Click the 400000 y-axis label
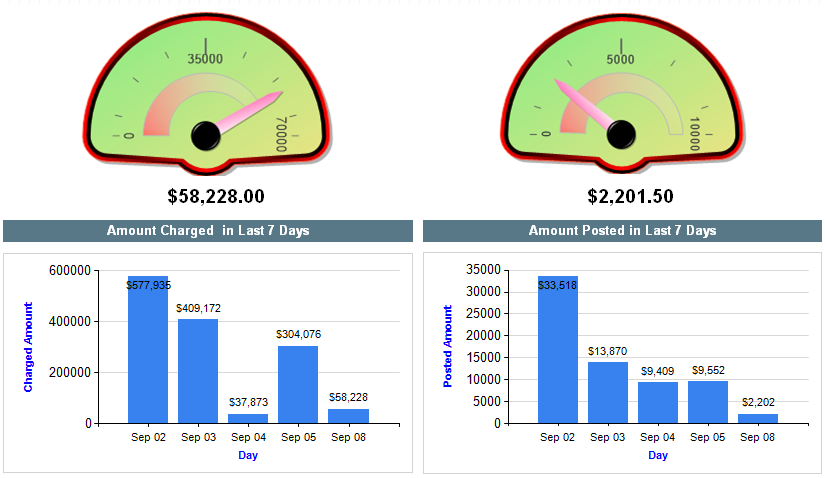 pos(70,321)
